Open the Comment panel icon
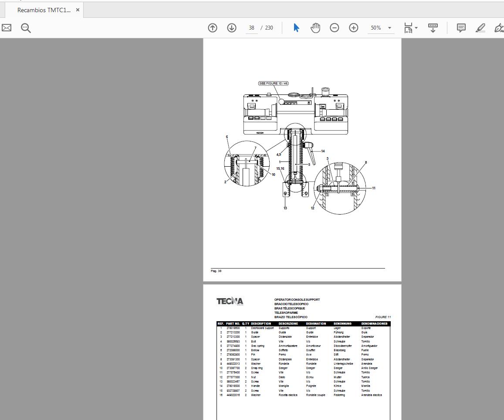The height and width of the screenshot is (420, 504). [461, 27]
